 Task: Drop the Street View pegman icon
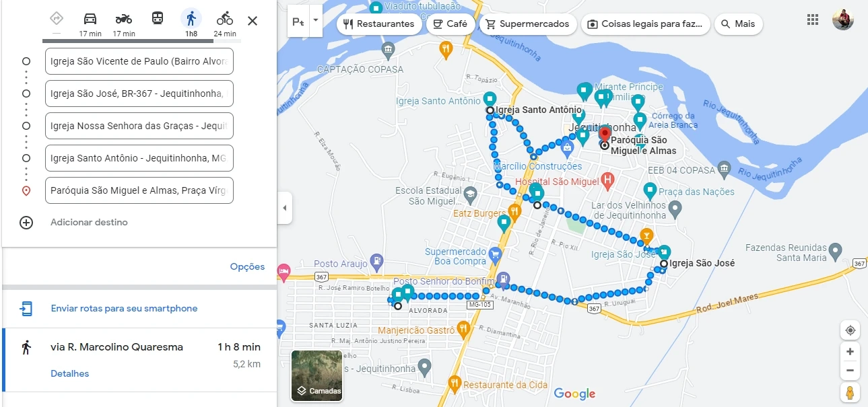tap(850, 392)
